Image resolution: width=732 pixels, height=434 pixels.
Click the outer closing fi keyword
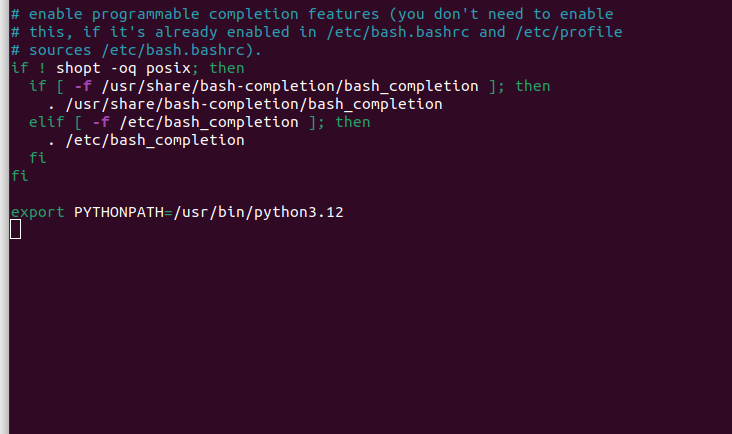[x=20, y=176]
